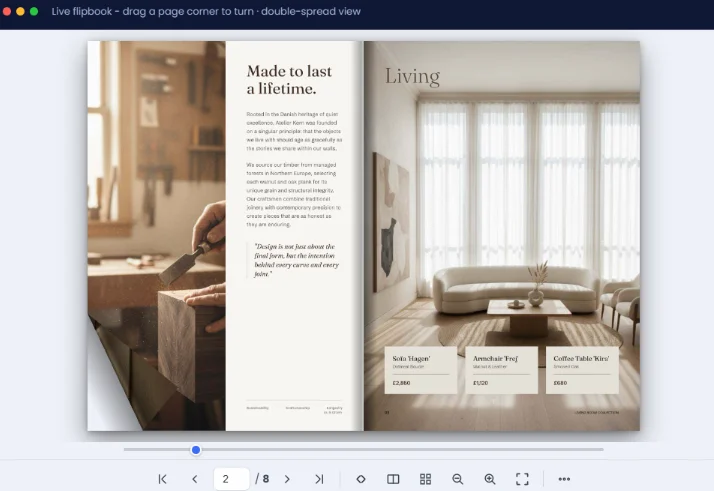Jump to last page icon
This screenshot has height=491, width=714.
point(319,479)
